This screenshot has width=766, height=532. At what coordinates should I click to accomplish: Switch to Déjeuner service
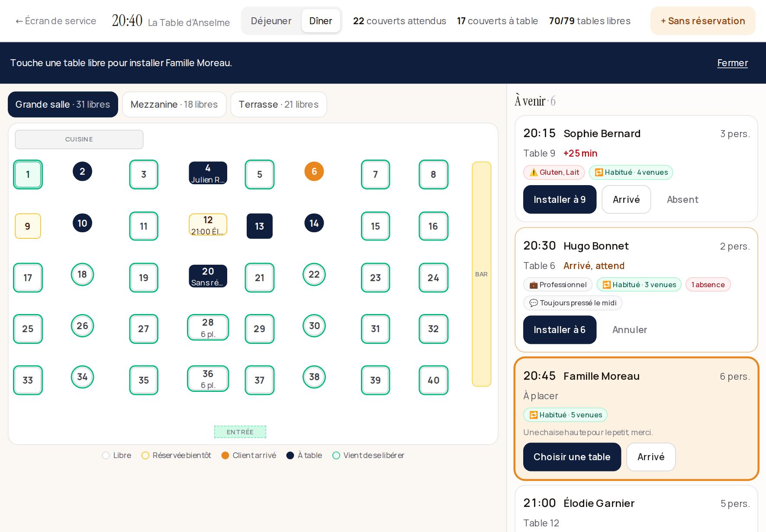coord(271,21)
